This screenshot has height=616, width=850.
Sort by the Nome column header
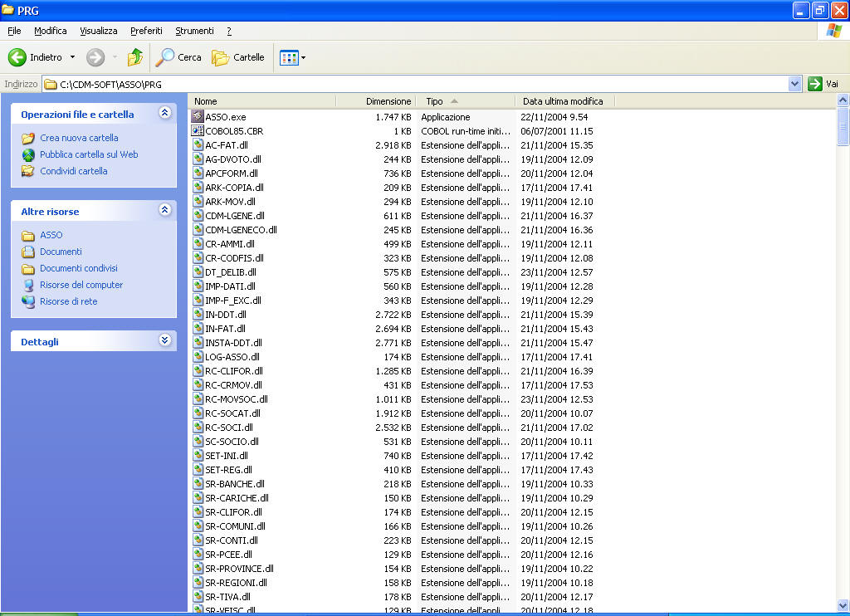pyautogui.click(x=262, y=101)
